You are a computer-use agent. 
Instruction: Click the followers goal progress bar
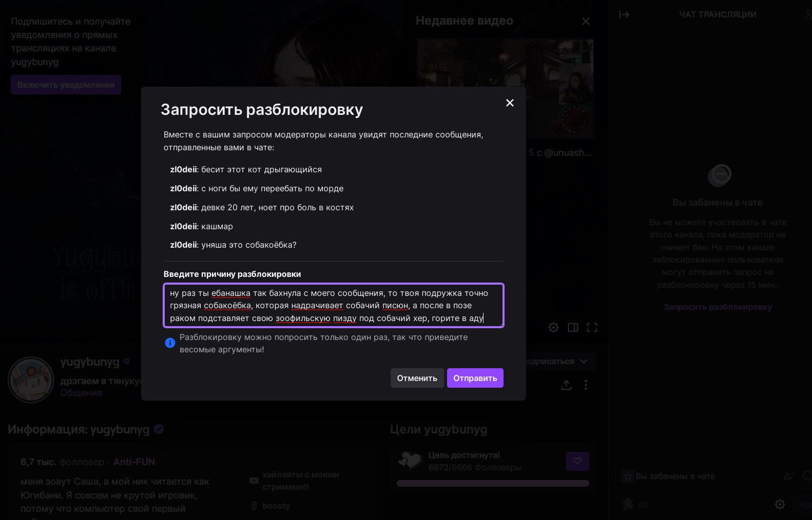tap(492, 483)
